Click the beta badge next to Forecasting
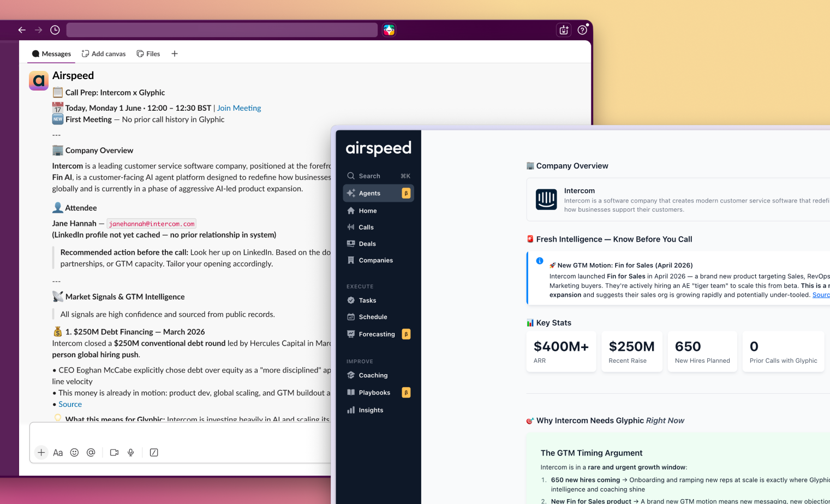Viewport: 830px width, 504px height. (406, 334)
